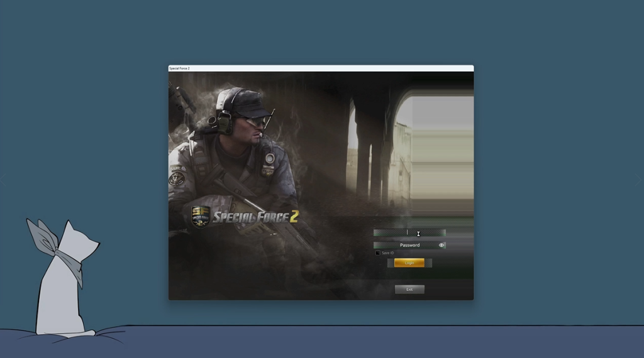644x358 pixels.
Task: Focus the ID text field above Password
Action: click(409, 233)
